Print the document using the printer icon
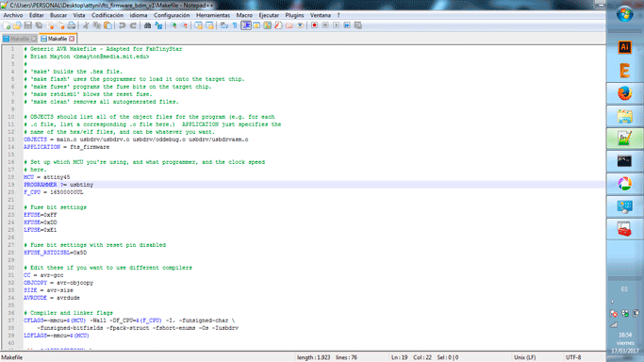Image resolution: width=644 pixels, height=362 pixels. (x=72, y=25)
